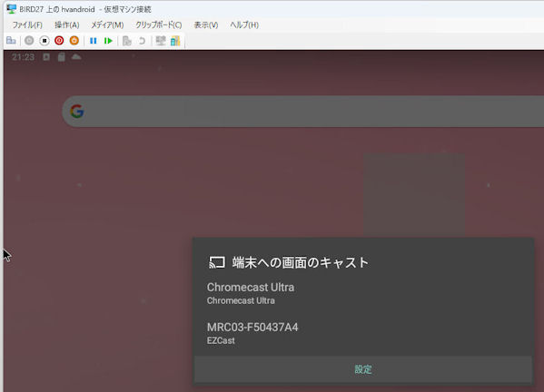
Task: Open the メディア(M) menu
Action: (x=107, y=25)
